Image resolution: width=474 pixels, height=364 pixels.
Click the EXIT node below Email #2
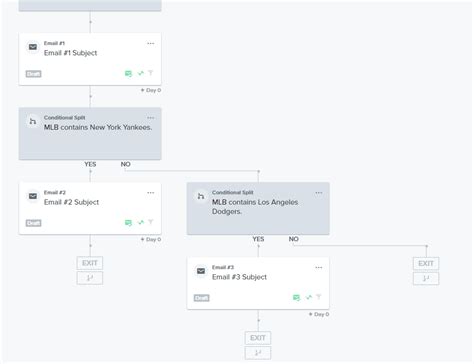90,263
